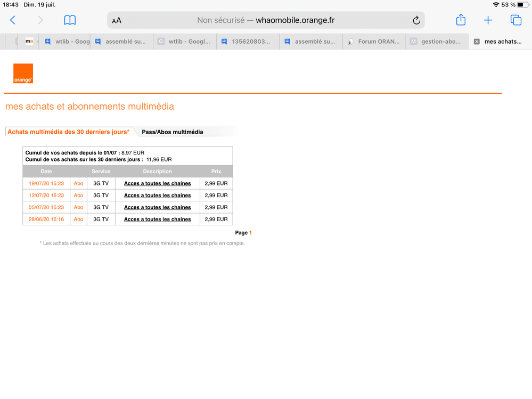Screen dimensions: 532x399
Task: Click the 05/07/20 15:23 date entry
Action: (46, 207)
